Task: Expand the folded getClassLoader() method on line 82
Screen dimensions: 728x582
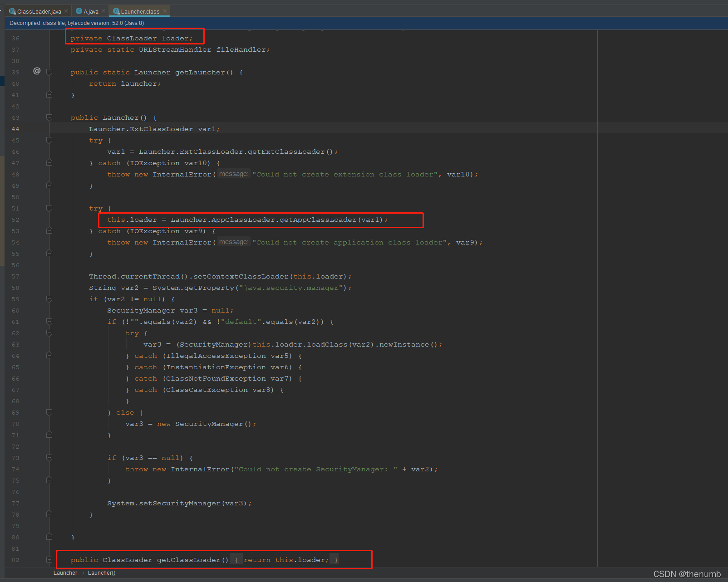Action: point(49,560)
